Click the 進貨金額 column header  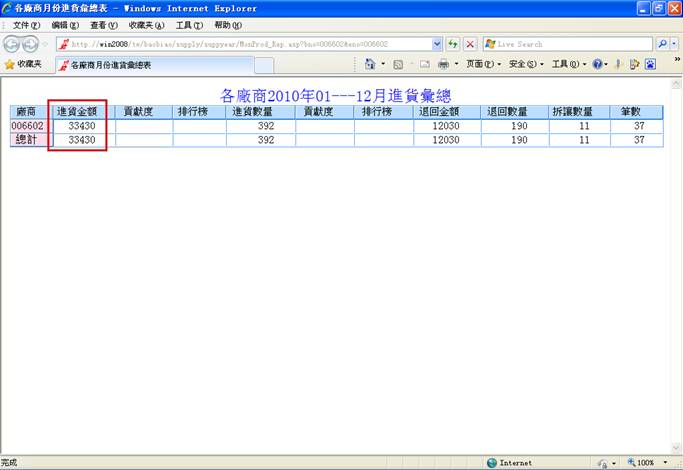pos(77,113)
